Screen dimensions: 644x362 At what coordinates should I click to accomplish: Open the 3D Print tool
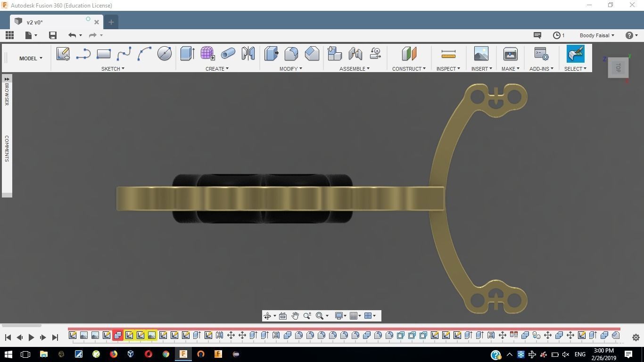(510, 53)
